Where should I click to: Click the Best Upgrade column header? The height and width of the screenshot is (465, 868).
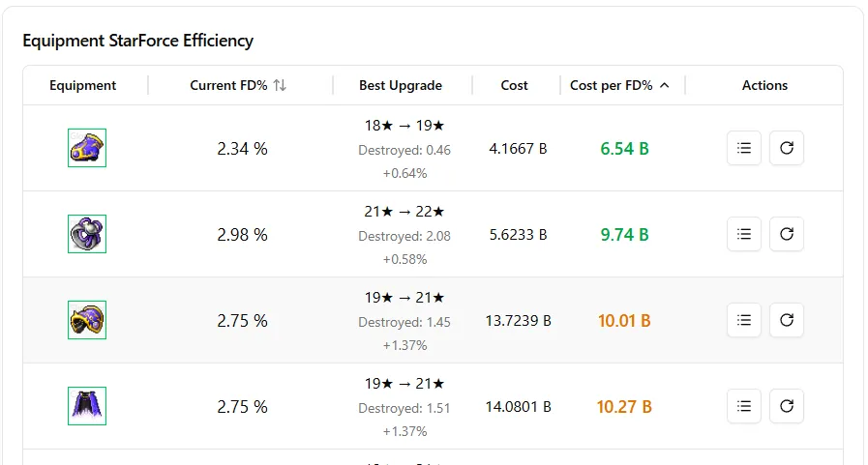click(x=401, y=85)
